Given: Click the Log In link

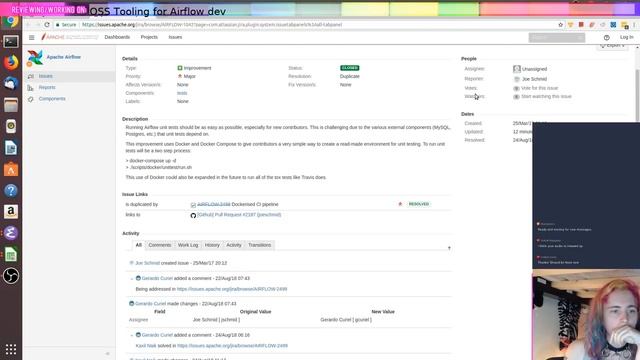Looking at the screenshot, I should pyautogui.click(x=627, y=37).
